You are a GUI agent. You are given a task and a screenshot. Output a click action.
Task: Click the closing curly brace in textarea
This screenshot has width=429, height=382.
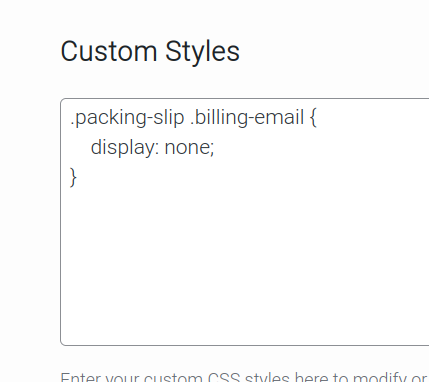pos(73,177)
